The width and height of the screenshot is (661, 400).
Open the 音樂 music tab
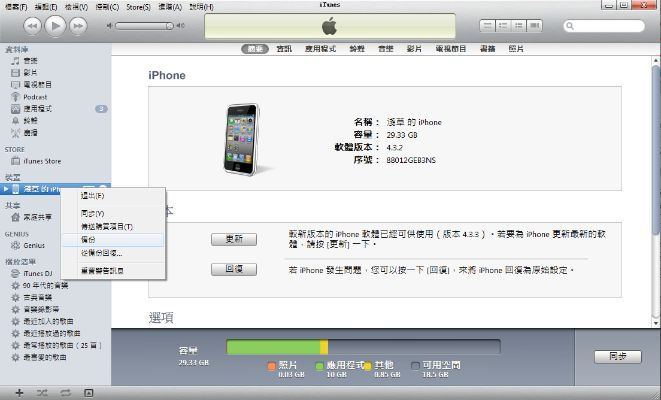tap(386, 49)
